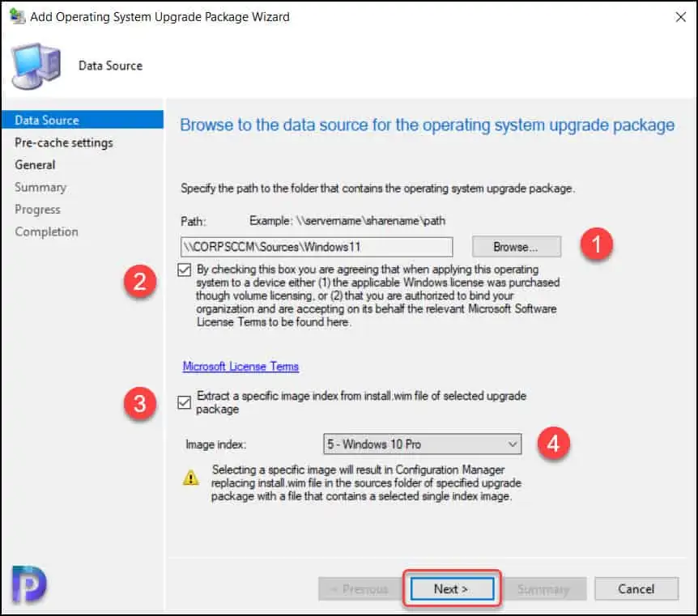Open the Microsoft License Terms link
Image resolution: width=698 pixels, height=616 pixels.
(x=240, y=367)
